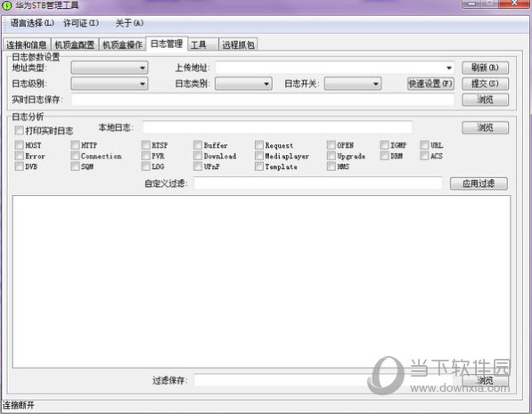Enable the Mediaplayer checkbox
The width and height of the screenshot is (532, 414).
coord(259,156)
